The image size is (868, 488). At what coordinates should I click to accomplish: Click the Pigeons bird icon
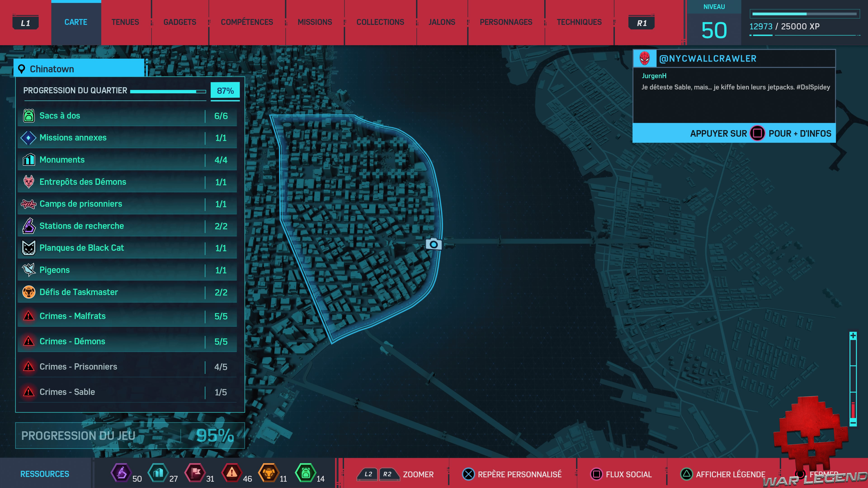click(x=29, y=270)
